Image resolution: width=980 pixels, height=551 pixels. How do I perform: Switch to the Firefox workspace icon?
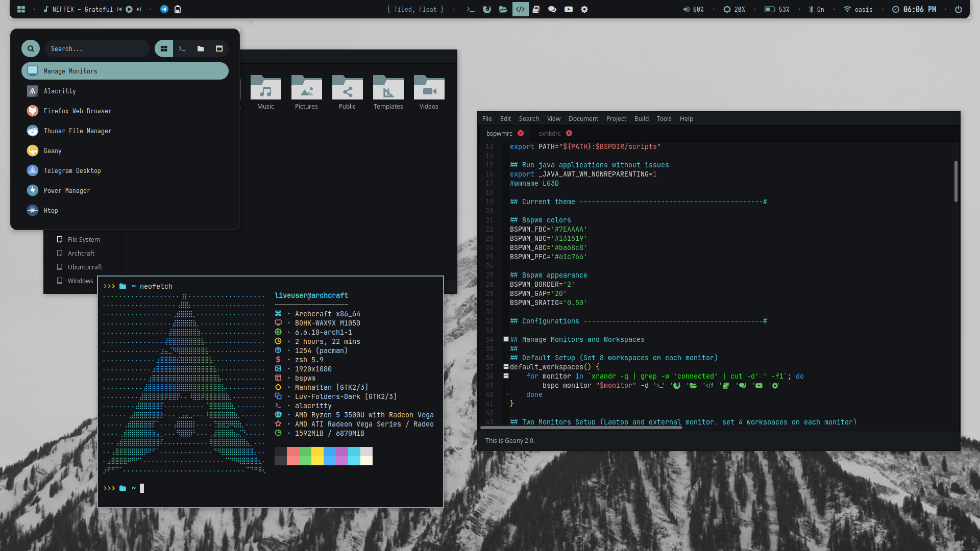click(x=487, y=9)
